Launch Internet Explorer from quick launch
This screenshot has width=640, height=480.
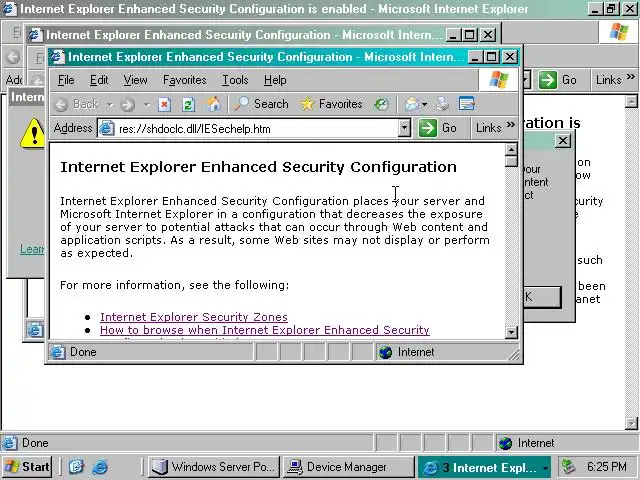tap(100, 467)
